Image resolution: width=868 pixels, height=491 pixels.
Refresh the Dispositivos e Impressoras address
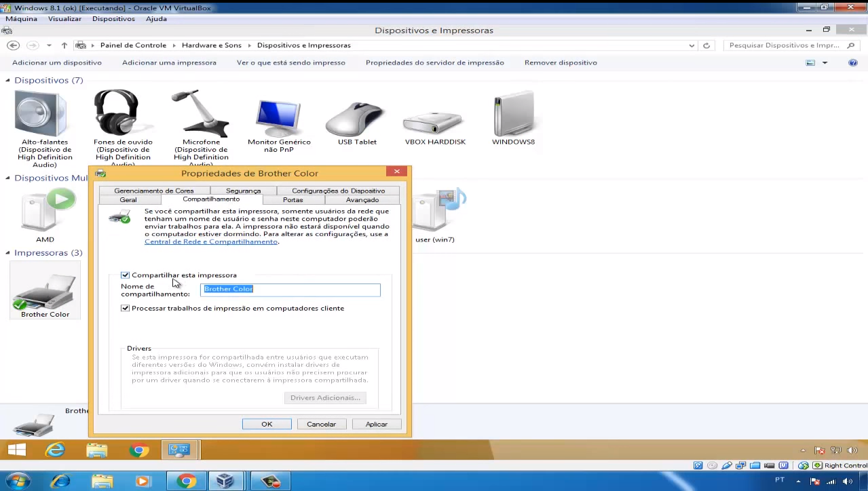click(x=706, y=45)
